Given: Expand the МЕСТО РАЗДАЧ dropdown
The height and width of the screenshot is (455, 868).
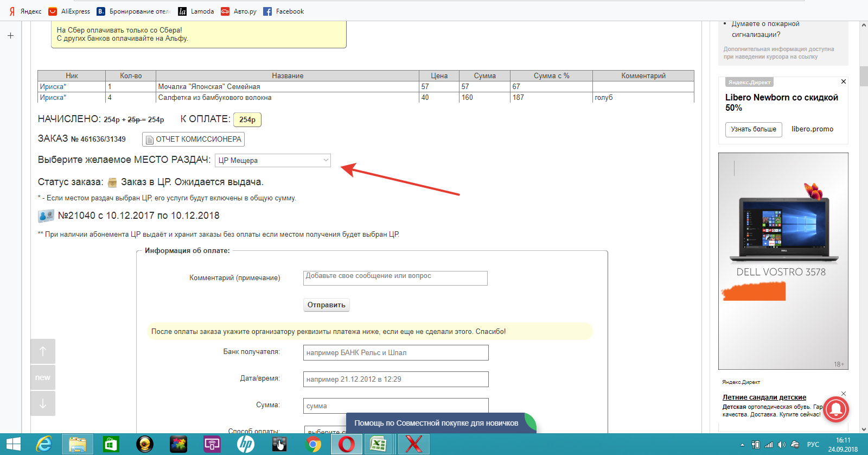Looking at the screenshot, I should click(273, 160).
